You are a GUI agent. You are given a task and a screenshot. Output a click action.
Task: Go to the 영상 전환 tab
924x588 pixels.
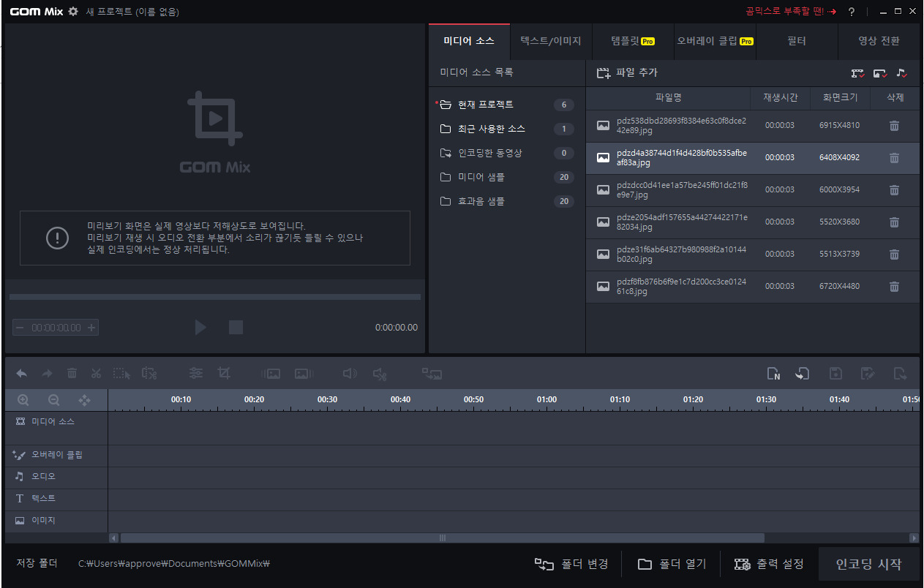(879, 41)
